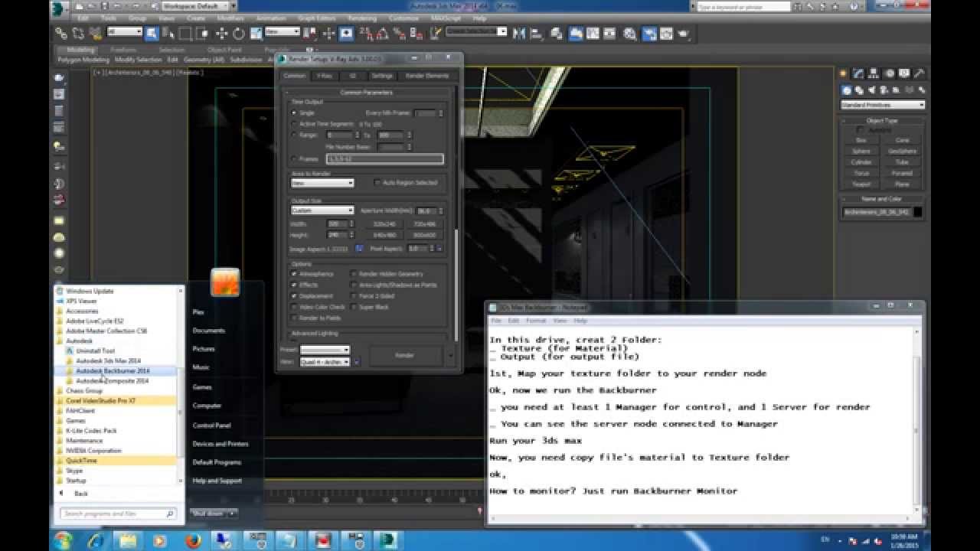This screenshot has width=980, height=551.
Task: Click the Frames input field in Render Setup
Action: click(384, 159)
